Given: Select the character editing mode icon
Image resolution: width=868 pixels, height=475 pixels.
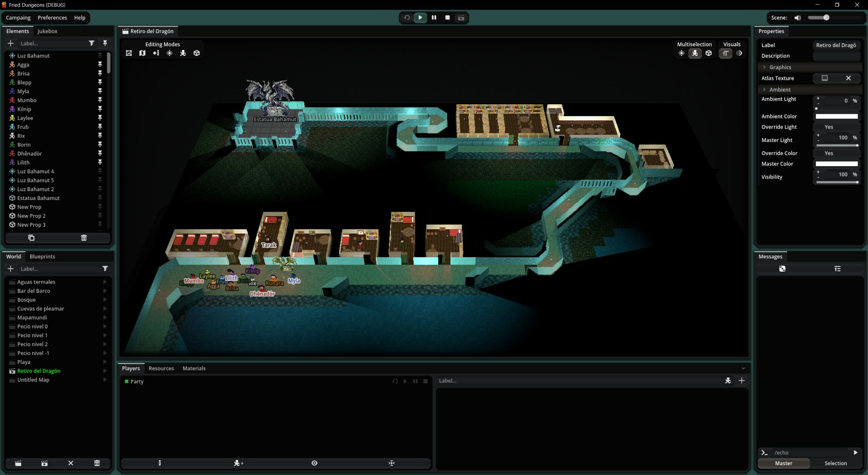Looking at the screenshot, I should coord(183,53).
